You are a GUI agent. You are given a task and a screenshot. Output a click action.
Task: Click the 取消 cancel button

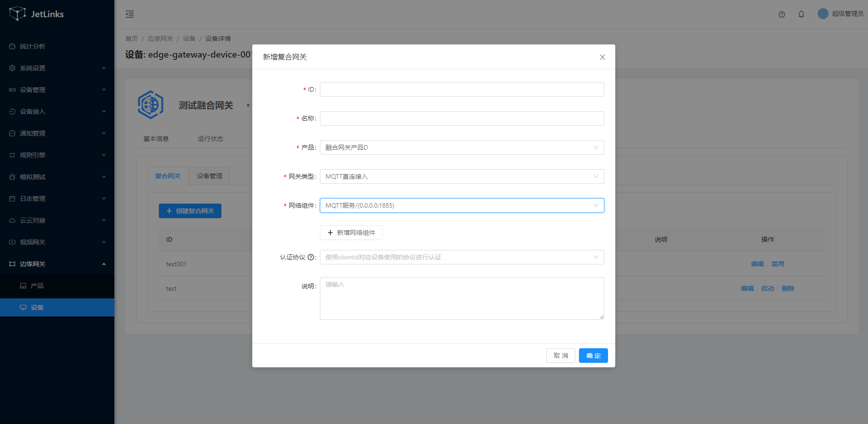pyautogui.click(x=560, y=356)
